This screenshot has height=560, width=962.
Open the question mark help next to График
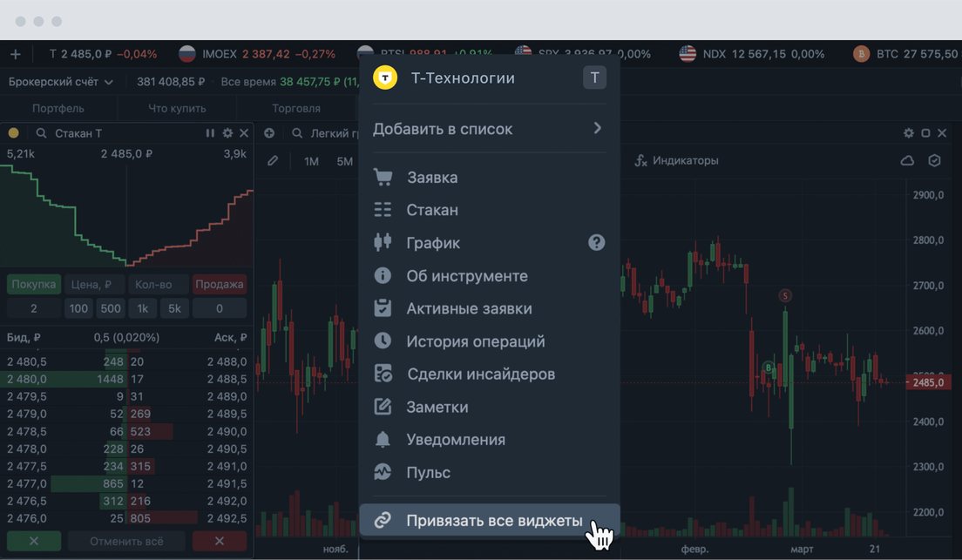tap(596, 242)
